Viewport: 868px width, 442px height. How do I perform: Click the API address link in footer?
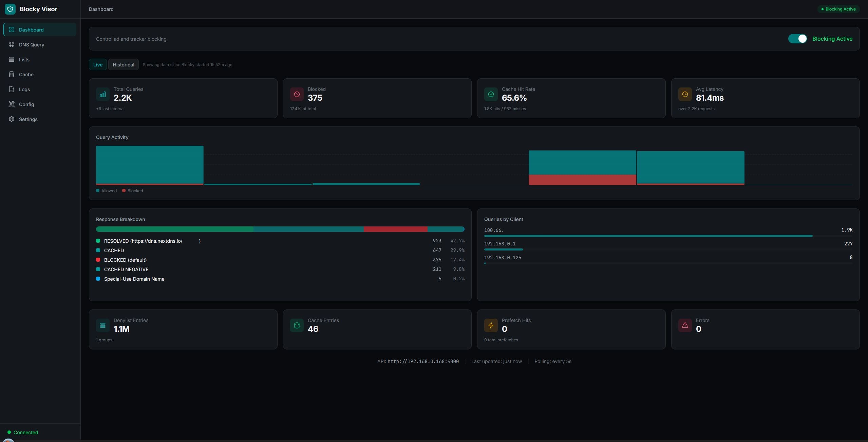click(423, 362)
